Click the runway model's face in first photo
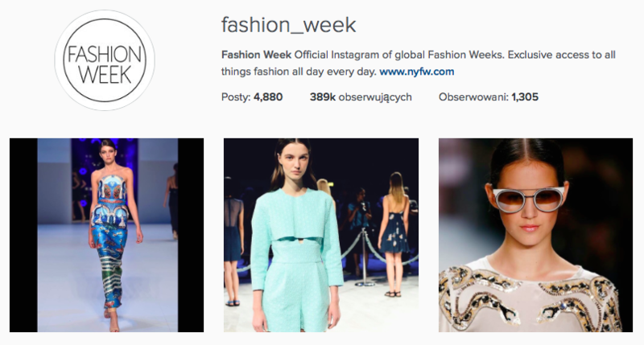 [x=108, y=152]
